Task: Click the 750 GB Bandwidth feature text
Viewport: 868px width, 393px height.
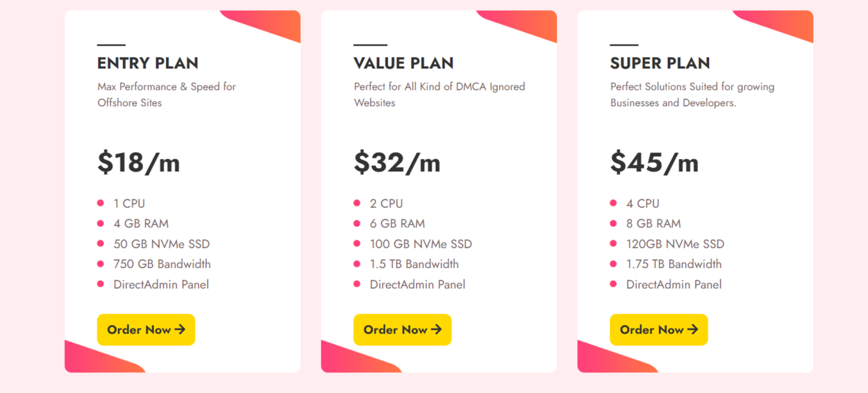Action: click(x=162, y=264)
